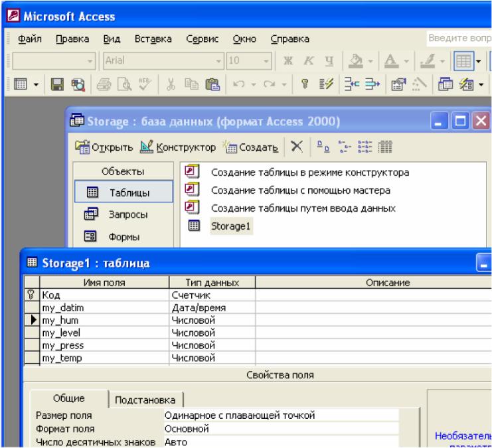Click the table View icon in toolbar
Screen dimensions: 492x448
(21, 84)
